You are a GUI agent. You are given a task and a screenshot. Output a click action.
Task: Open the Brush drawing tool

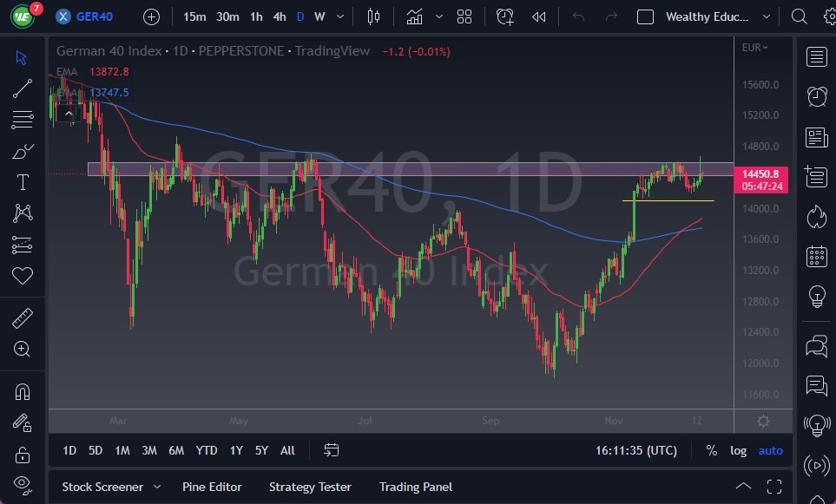(x=23, y=151)
